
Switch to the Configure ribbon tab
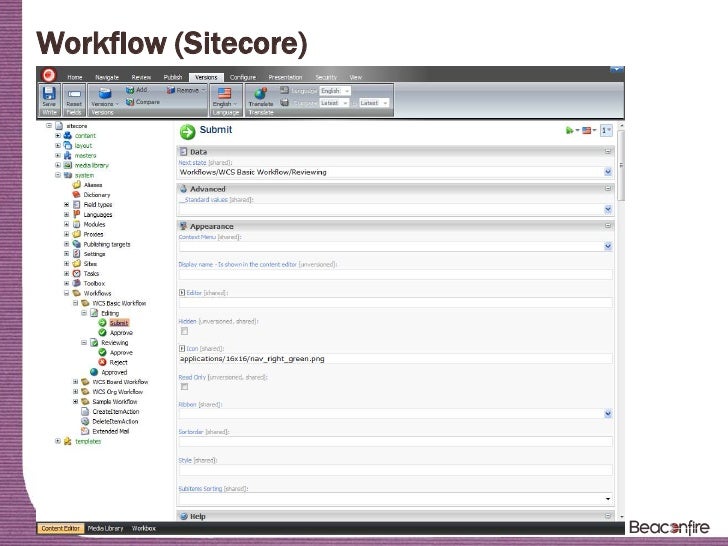coord(243,78)
